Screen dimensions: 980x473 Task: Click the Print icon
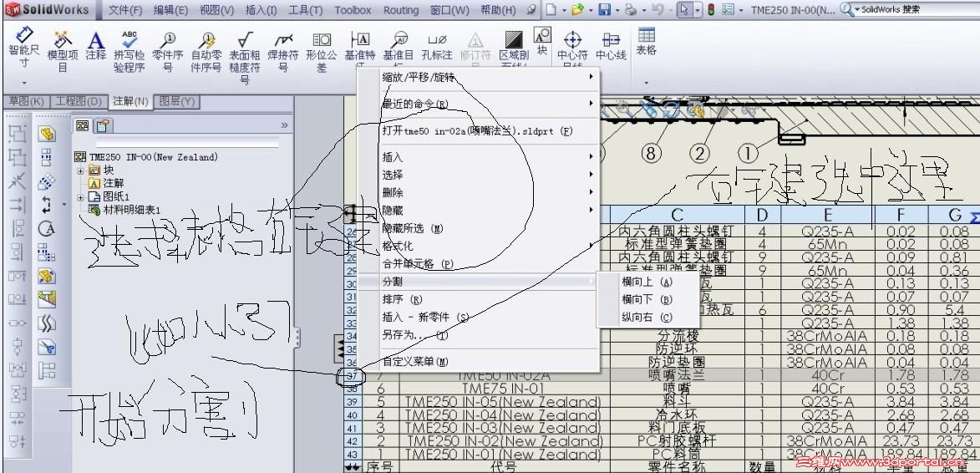631,10
